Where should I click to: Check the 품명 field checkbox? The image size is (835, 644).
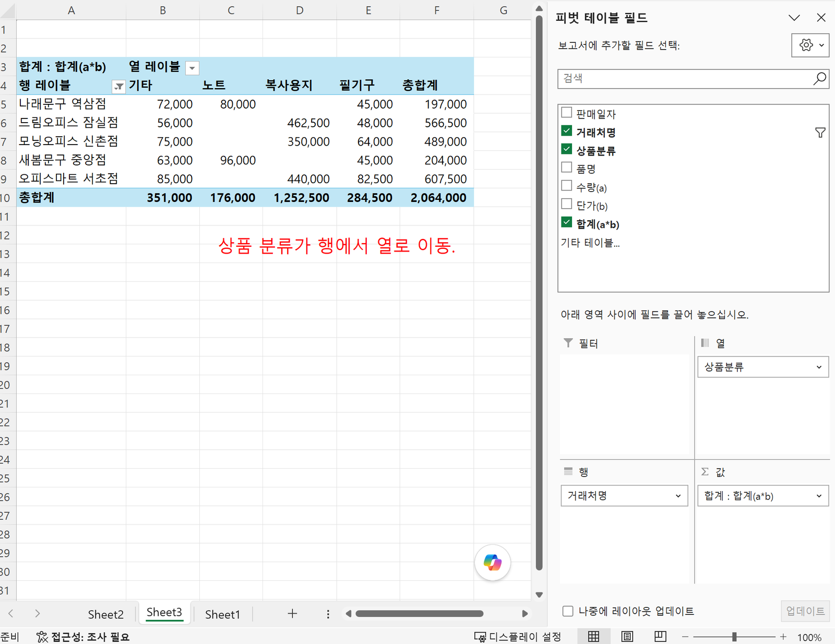[566, 168]
